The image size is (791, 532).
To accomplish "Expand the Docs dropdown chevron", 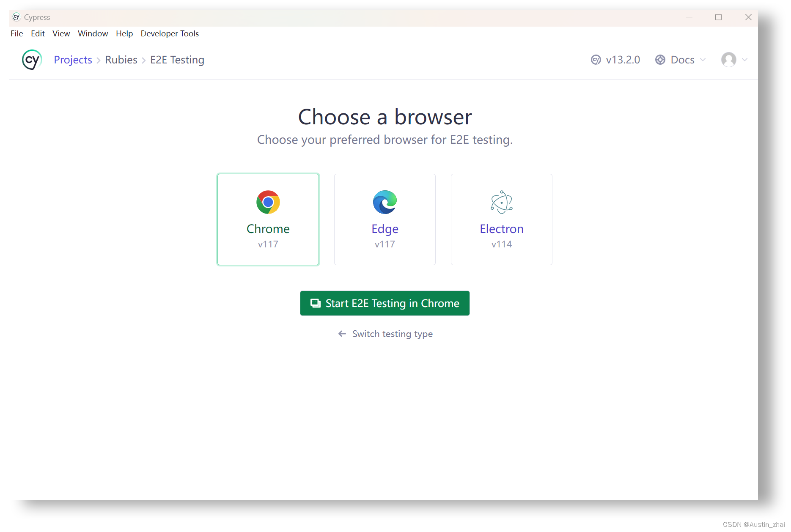I will point(703,60).
